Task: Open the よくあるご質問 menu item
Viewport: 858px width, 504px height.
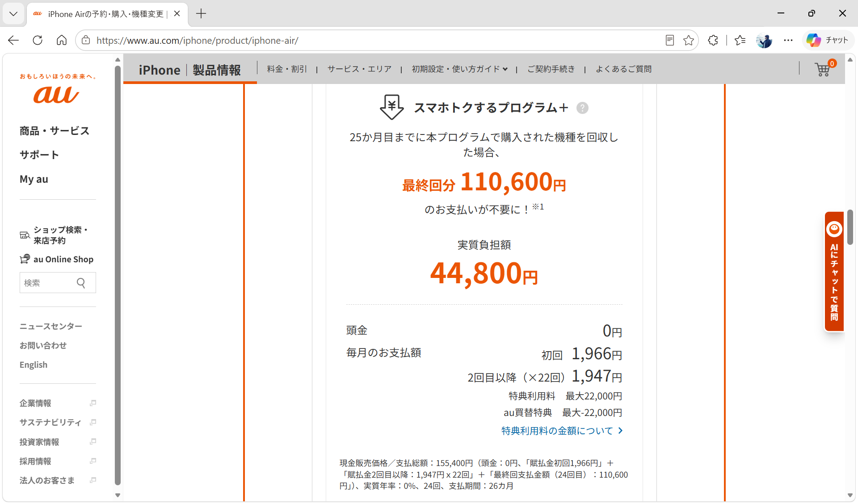Action: pyautogui.click(x=623, y=69)
